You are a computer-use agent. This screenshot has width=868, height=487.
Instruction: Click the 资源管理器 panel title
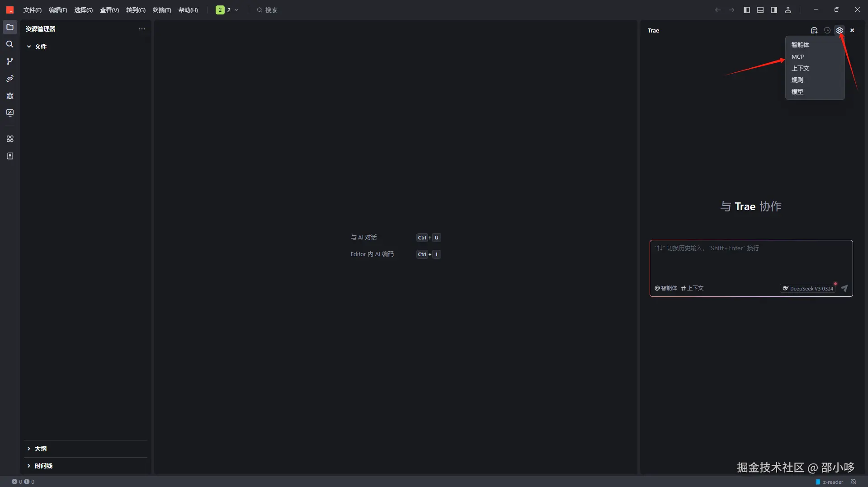pyautogui.click(x=40, y=29)
